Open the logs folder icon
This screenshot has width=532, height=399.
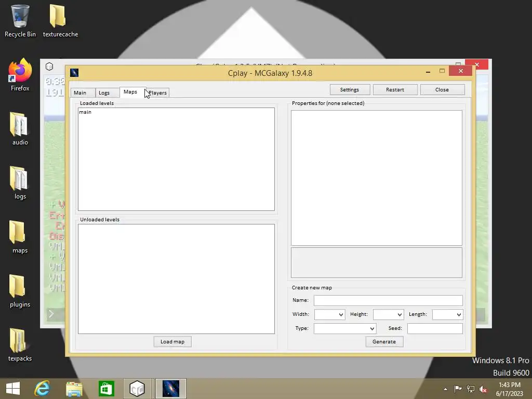click(20, 183)
